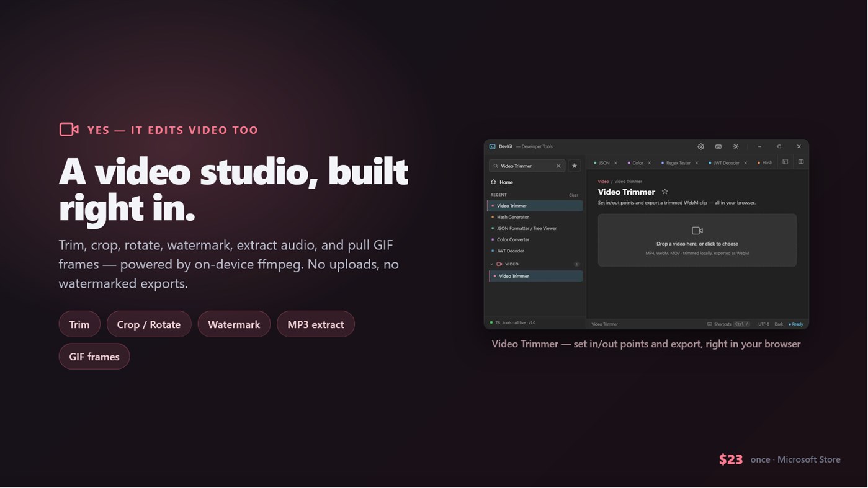Click the 'VIDEO' category count badge

[576, 264]
